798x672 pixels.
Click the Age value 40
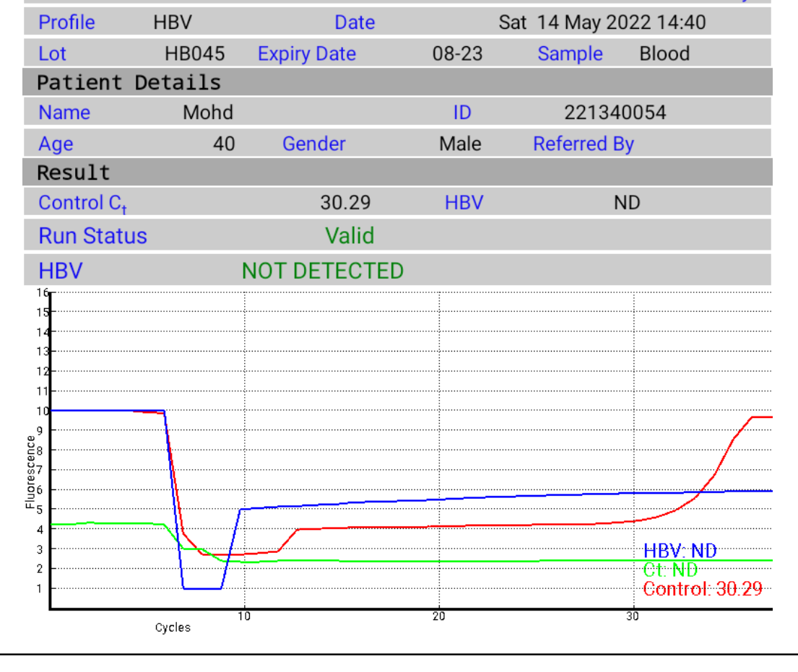(224, 144)
